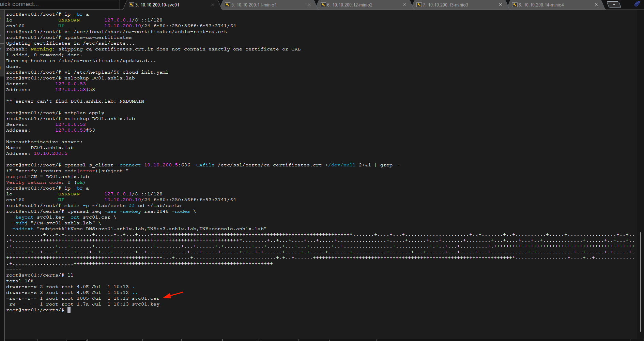
Task: Click the 'subject=CN = DC01.anhlx.lab' line
Action: [47, 177]
